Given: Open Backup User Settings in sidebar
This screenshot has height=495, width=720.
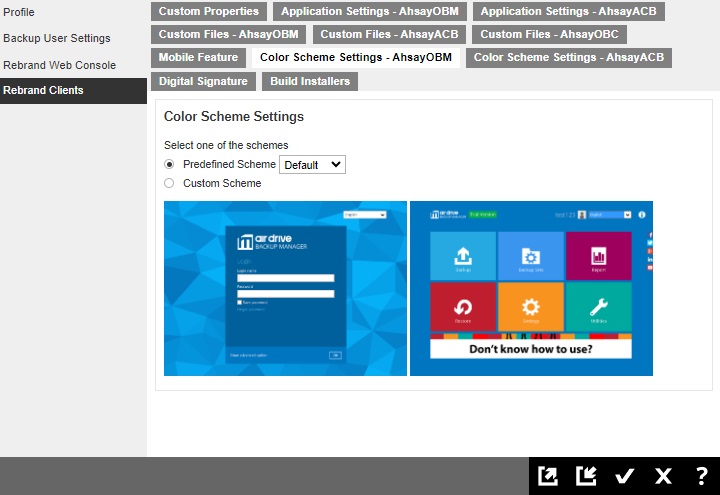Looking at the screenshot, I should (57, 38).
